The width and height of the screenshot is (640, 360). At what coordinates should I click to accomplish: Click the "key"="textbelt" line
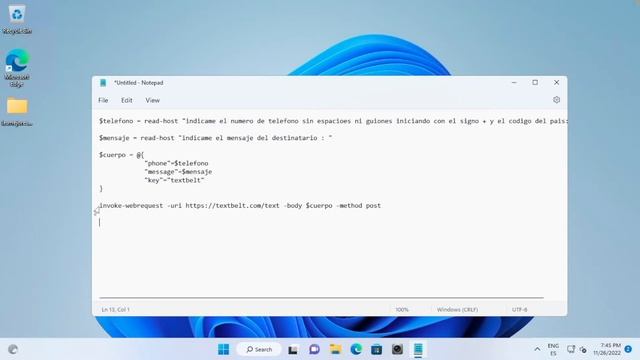coord(174,180)
